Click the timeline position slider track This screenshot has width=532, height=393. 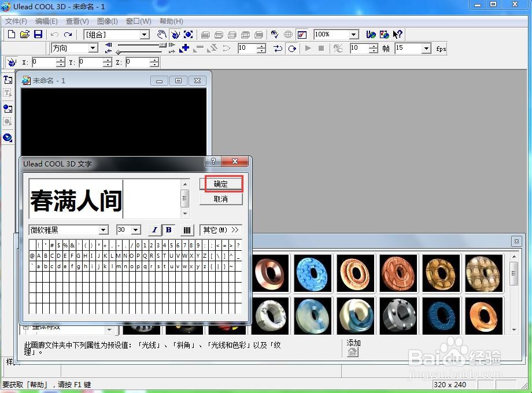pos(139,45)
